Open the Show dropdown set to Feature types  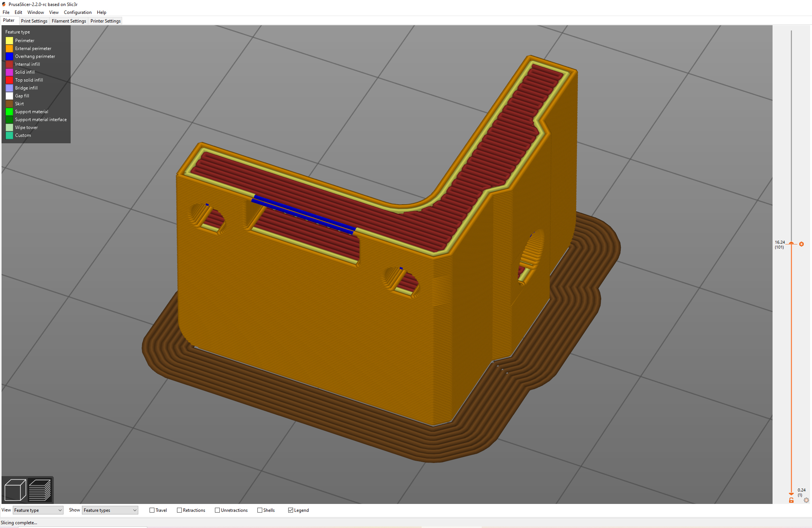click(110, 510)
